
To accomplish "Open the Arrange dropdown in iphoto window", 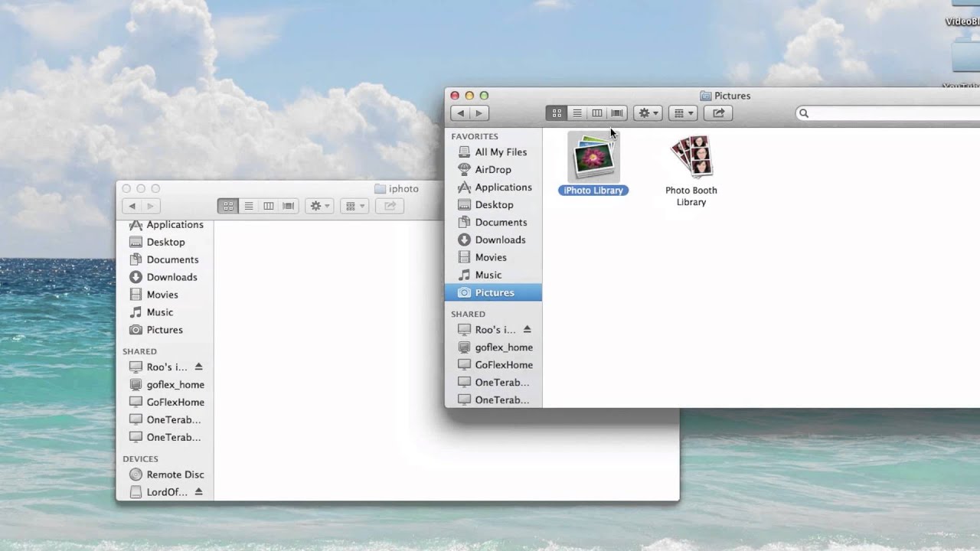I will point(353,206).
